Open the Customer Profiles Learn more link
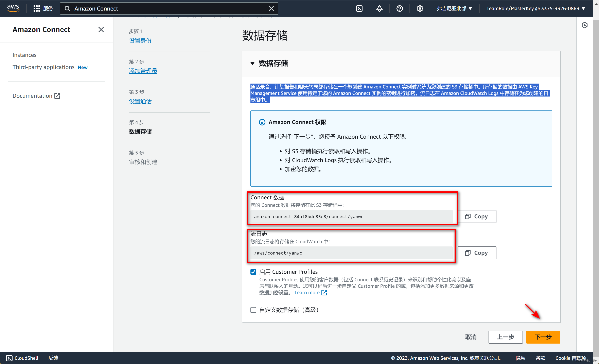Screen dimensions: 599x364 [x=311, y=293]
